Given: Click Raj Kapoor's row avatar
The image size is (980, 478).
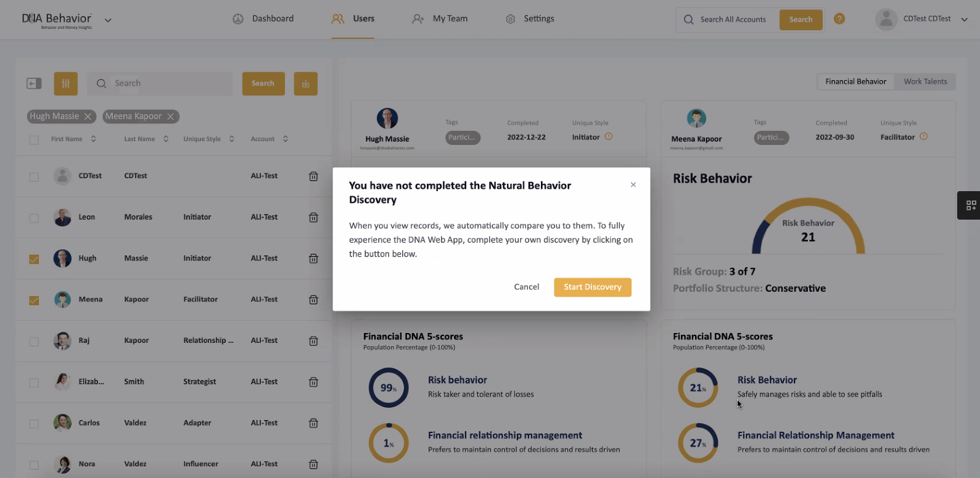Looking at the screenshot, I should [62, 340].
